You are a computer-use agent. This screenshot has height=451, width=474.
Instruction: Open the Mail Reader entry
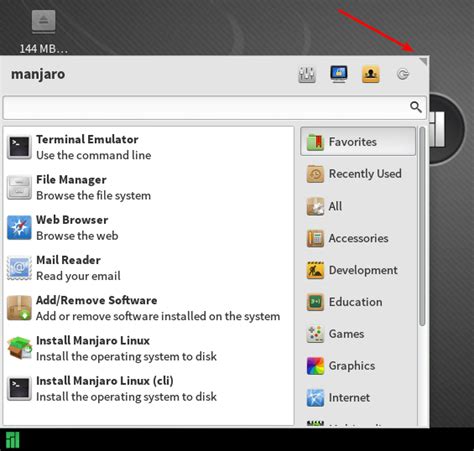(x=148, y=268)
